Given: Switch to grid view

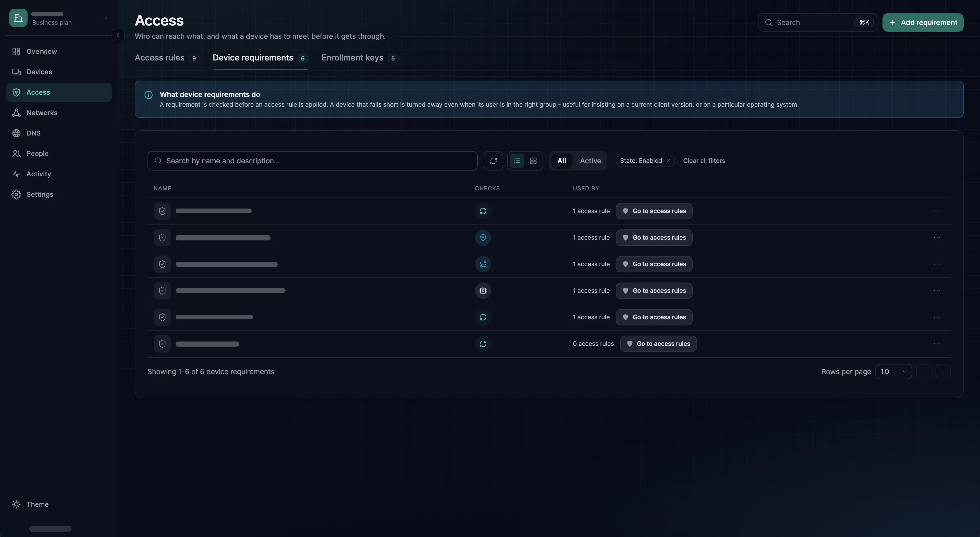Looking at the screenshot, I should [533, 161].
